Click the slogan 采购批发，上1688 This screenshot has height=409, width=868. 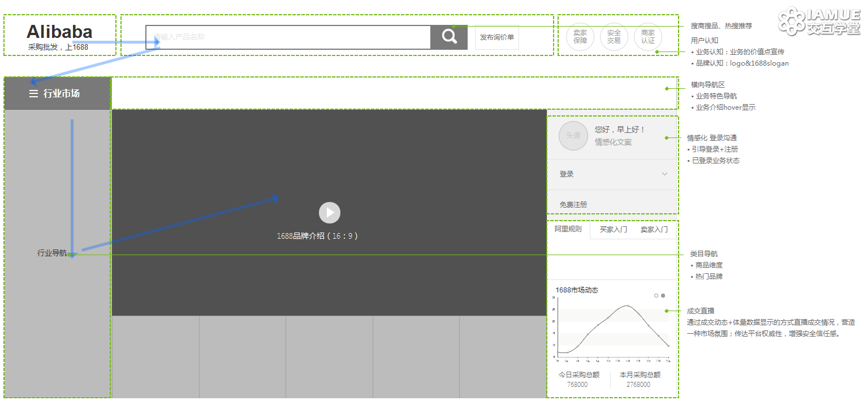point(58,48)
